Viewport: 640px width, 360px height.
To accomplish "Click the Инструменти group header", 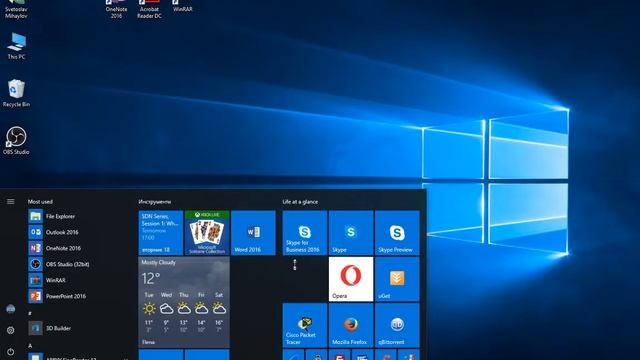I will [155, 202].
